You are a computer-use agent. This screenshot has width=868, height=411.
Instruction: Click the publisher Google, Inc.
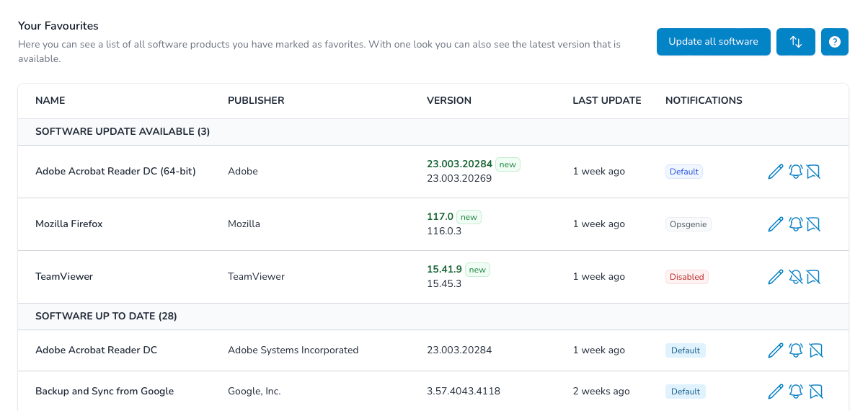click(254, 392)
